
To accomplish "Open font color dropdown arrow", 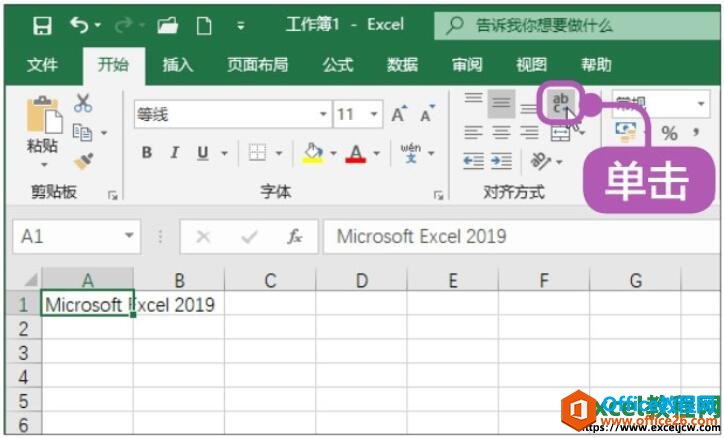I will click(377, 153).
